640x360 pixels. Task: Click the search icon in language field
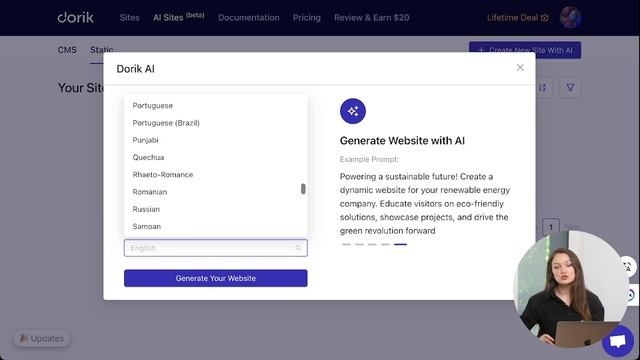(298, 248)
